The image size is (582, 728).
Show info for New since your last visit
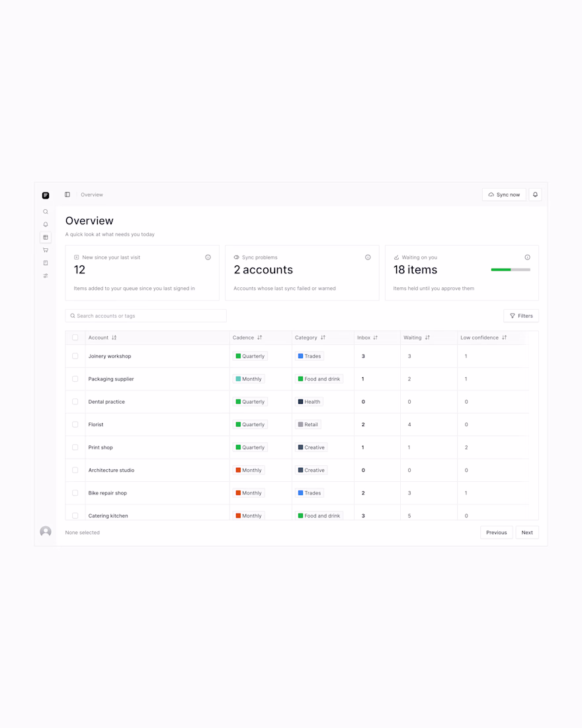208,257
